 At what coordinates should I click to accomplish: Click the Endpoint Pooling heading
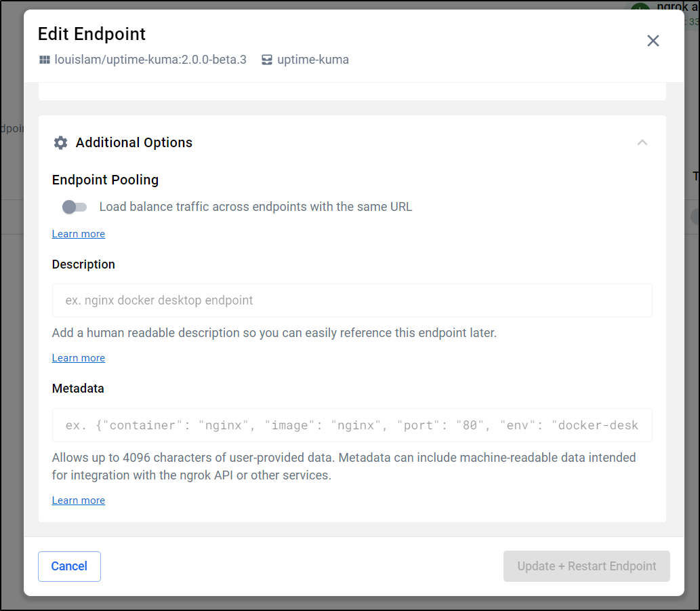pyautogui.click(x=105, y=180)
